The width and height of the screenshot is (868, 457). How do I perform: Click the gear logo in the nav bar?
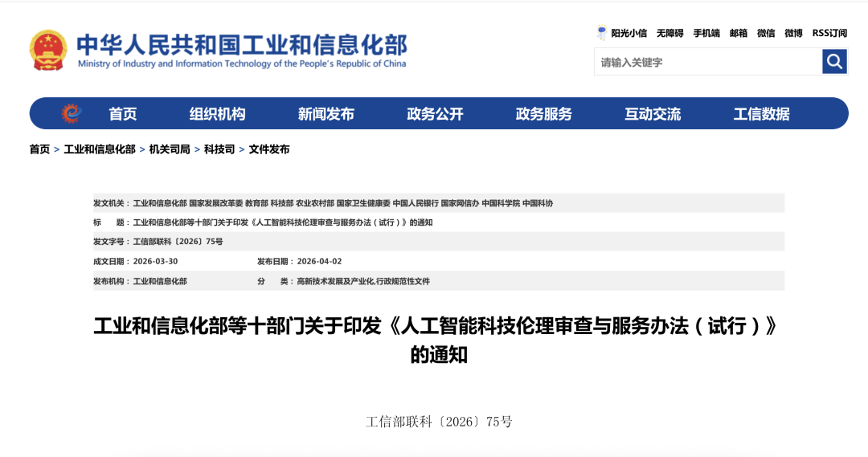(71, 113)
